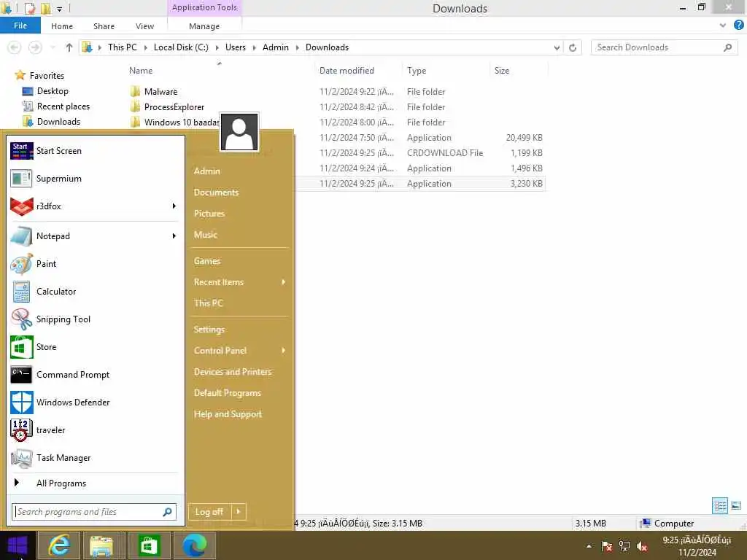Open Default Programs
747x560 pixels.
pyautogui.click(x=228, y=393)
